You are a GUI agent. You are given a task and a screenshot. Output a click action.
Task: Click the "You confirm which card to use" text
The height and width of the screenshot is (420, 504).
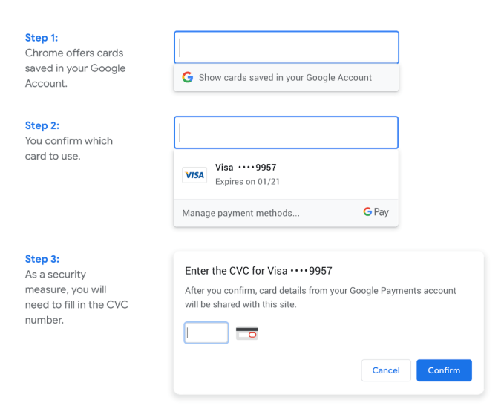pos(69,148)
